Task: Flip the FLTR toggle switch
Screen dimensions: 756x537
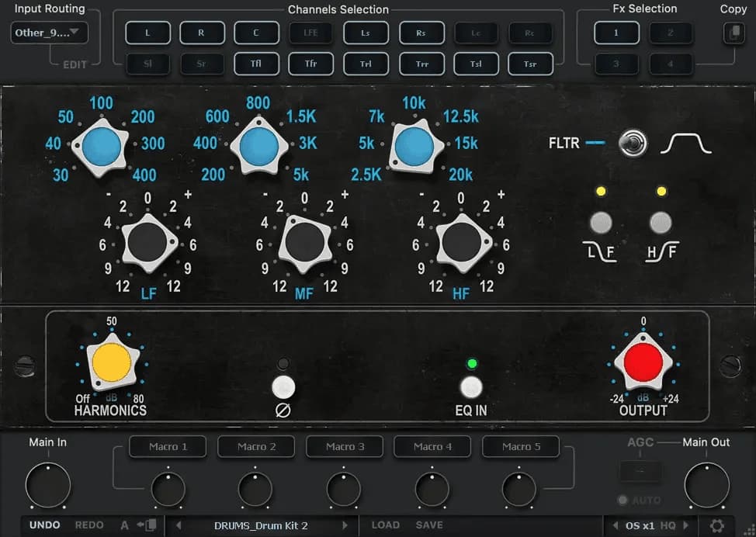Action: tap(633, 144)
